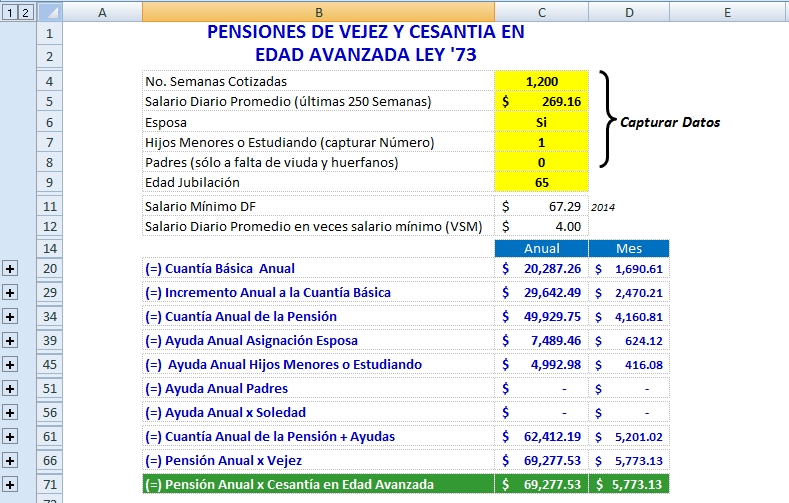Click '(=) Ayuda Anual Asignación Esposa' label
Image resolution: width=789 pixels, height=503 pixels.
pos(251,341)
